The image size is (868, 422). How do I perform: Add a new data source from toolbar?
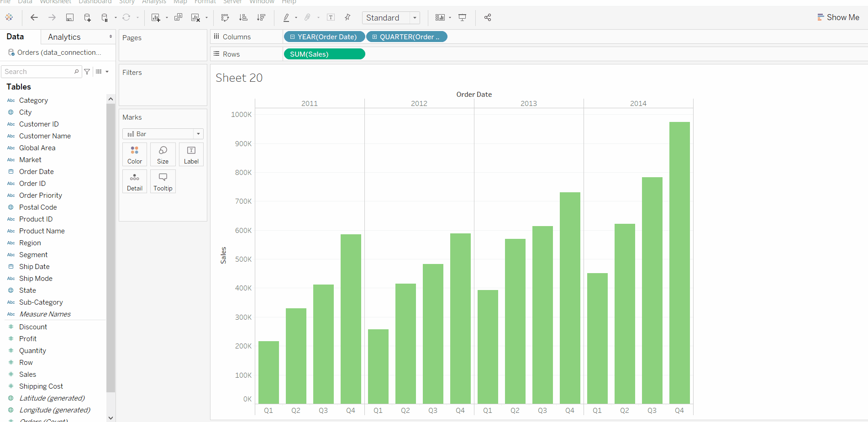(87, 17)
